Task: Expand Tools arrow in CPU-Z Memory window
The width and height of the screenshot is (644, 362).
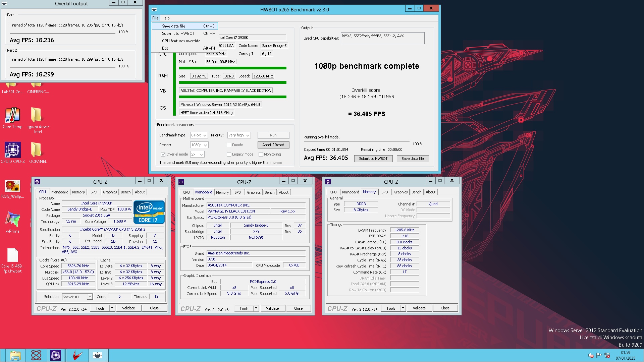Action: [x=403, y=308]
